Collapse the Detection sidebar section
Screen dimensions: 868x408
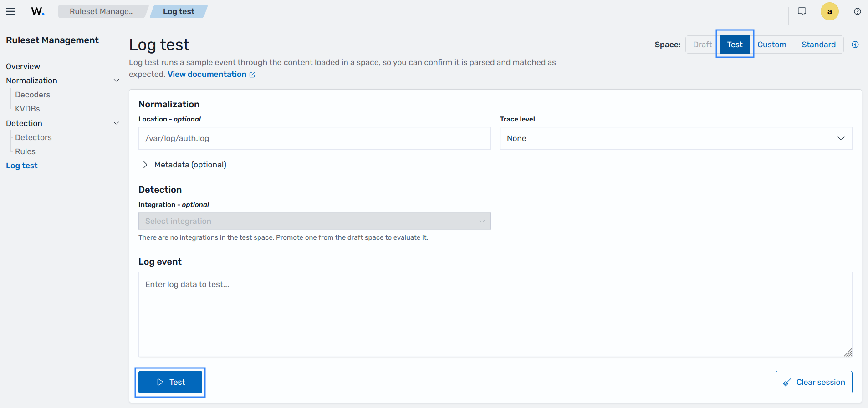[116, 123]
